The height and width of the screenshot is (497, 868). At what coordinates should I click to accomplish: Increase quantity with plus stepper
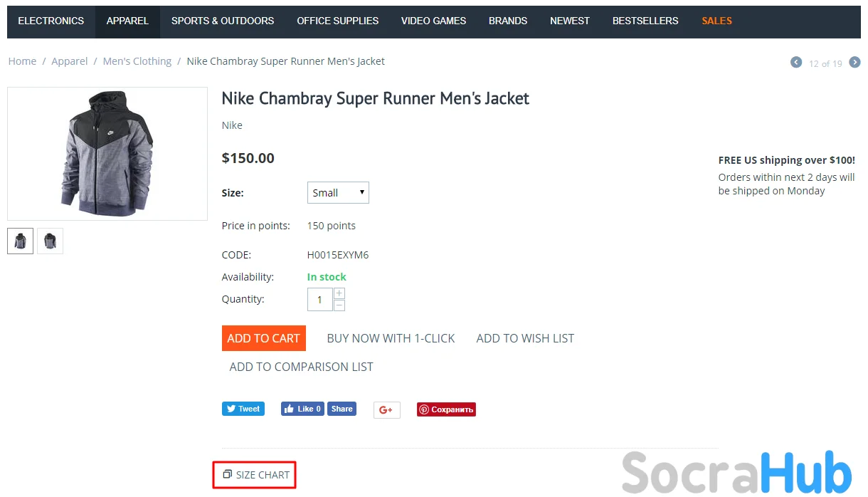339,293
